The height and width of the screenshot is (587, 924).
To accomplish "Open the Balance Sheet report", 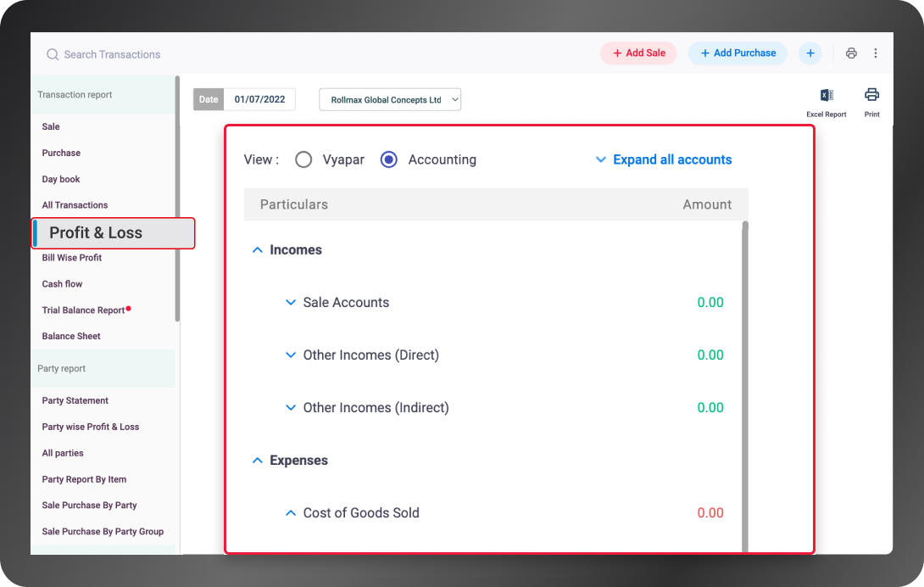I will pos(71,336).
